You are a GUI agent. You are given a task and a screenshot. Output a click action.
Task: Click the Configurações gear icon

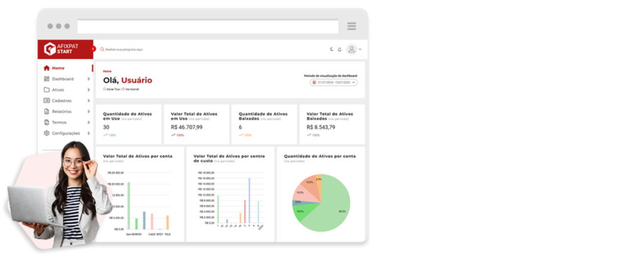point(47,133)
